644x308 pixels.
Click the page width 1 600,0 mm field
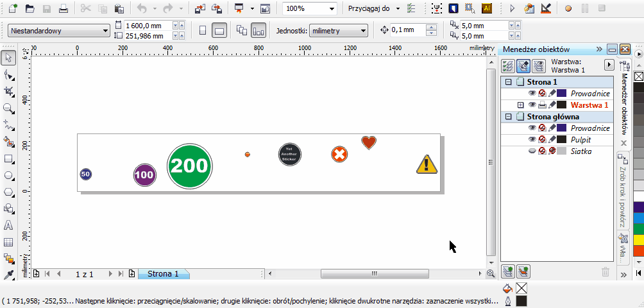coord(148,26)
